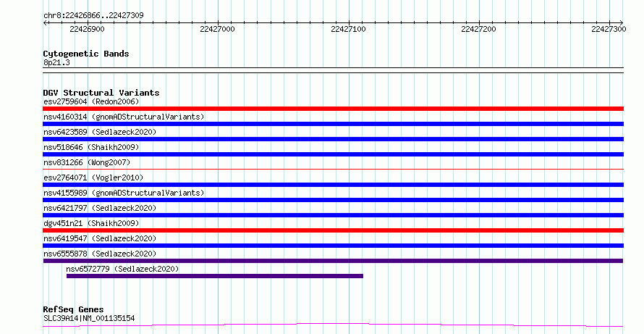Select the nsv6555878 (Sedlazeck2020) label
Viewport: 644px width, 334px height.
pos(100,254)
